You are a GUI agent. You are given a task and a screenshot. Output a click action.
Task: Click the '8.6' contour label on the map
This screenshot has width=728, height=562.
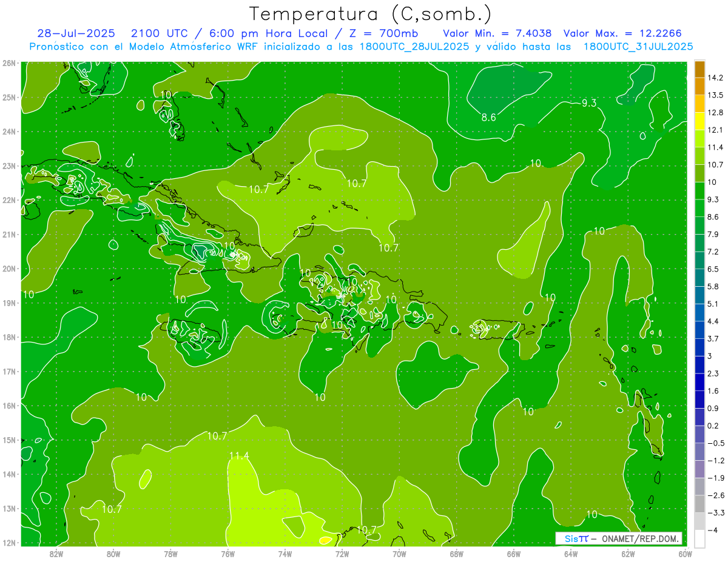coord(489,118)
